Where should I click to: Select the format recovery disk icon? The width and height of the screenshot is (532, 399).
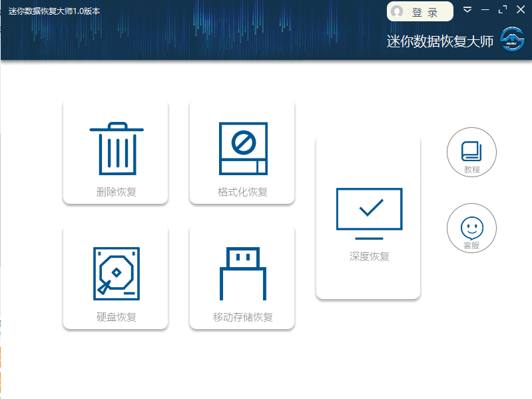tap(243, 149)
